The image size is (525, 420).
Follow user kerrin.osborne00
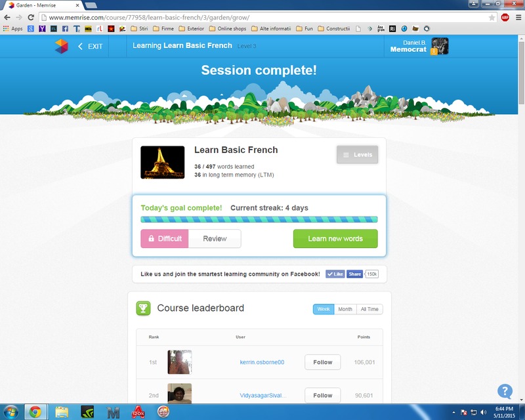tap(323, 362)
